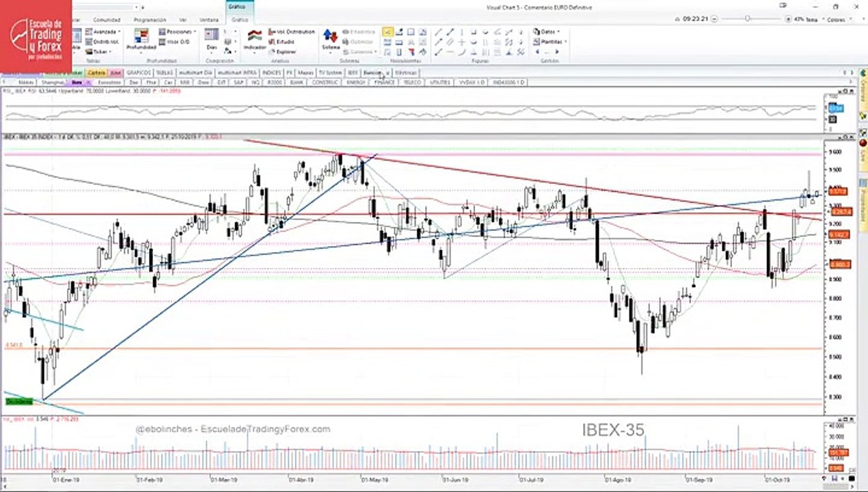868x492 pixels.
Task: Open the Sistema trading system icon
Action: (331, 40)
